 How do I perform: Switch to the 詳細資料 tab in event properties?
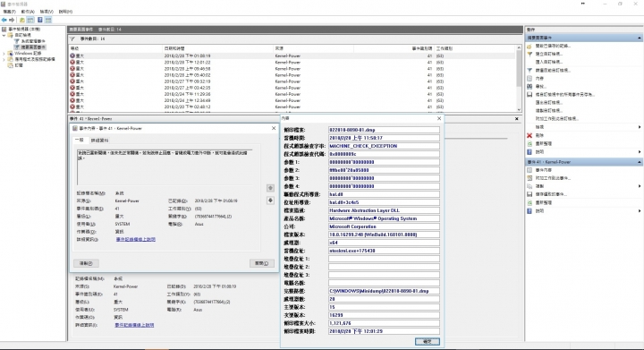click(100, 141)
